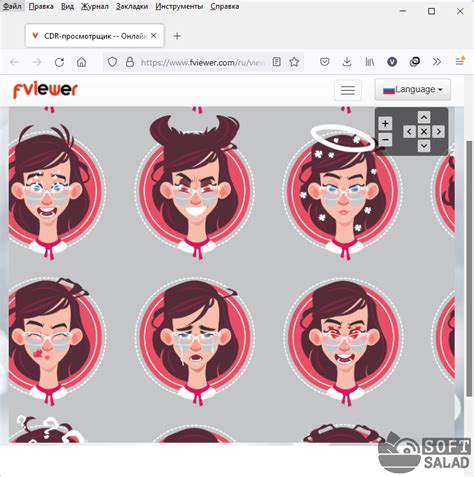Image resolution: width=474 pixels, height=477 pixels.
Task: Pan the image right
Action: [x=438, y=132]
